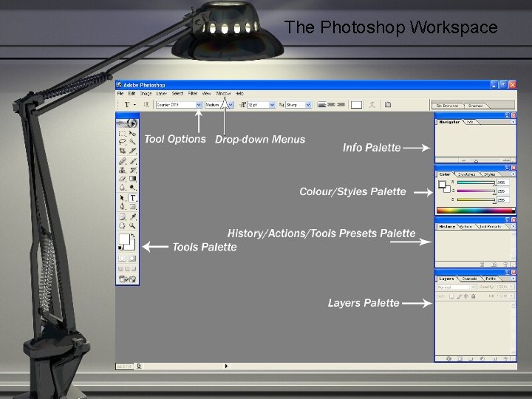Open Adobe Online at top of toolbox

point(127,123)
